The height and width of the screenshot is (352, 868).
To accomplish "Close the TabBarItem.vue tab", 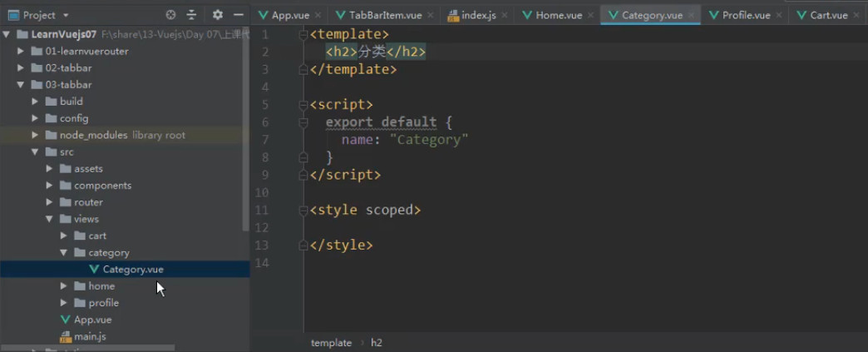I will click(x=431, y=16).
